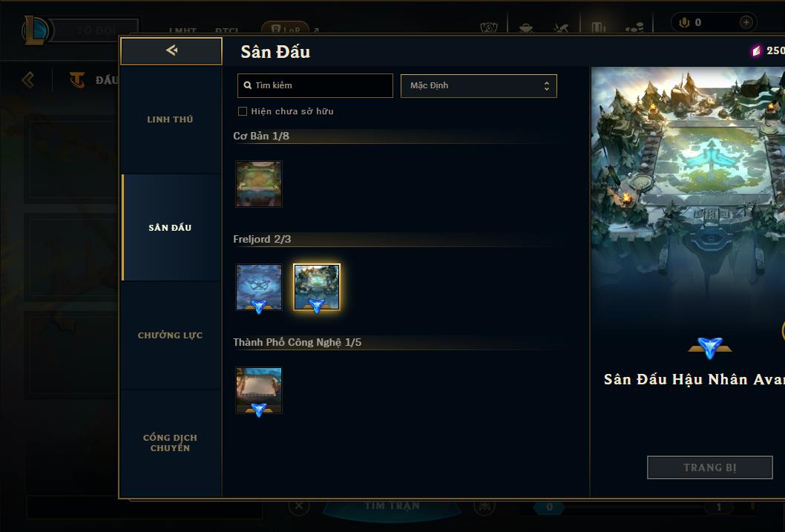Open the Chưởng Lực tab
Screen dimensions: 785x532
[170, 335]
